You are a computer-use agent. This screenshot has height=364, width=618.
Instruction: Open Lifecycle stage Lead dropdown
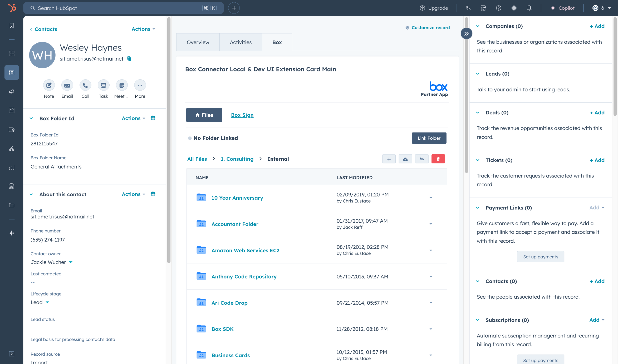[47, 302]
